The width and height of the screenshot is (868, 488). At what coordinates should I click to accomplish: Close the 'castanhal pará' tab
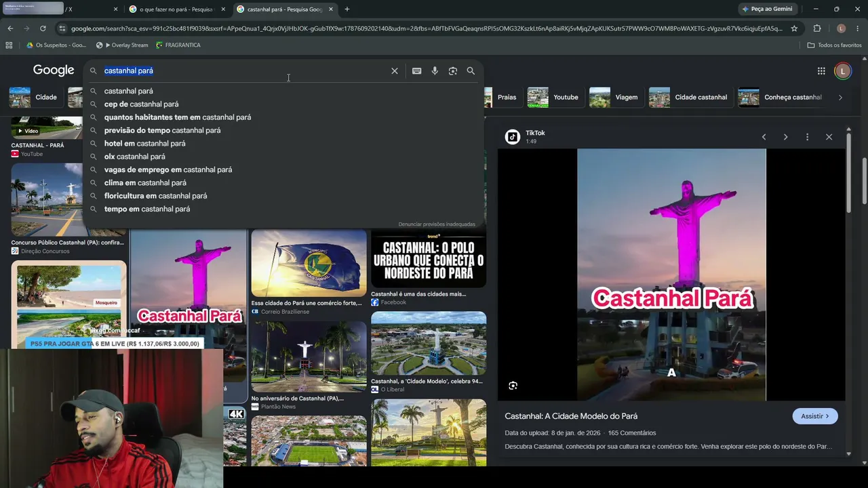click(331, 9)
